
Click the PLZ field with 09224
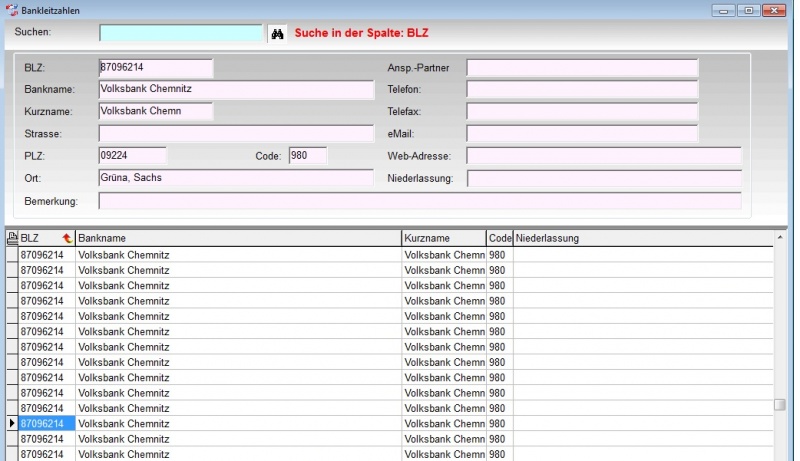[x=132, y=156]
